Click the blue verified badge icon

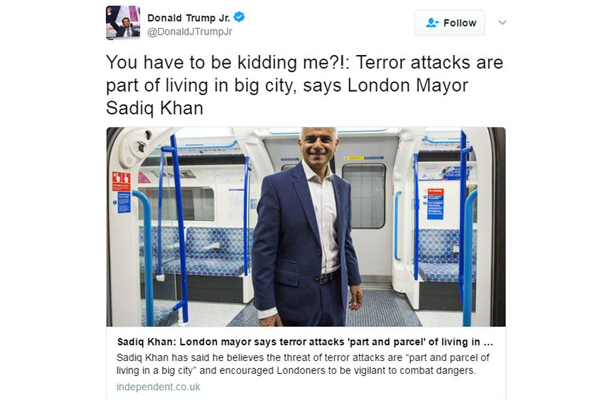[x=240, y=17]
